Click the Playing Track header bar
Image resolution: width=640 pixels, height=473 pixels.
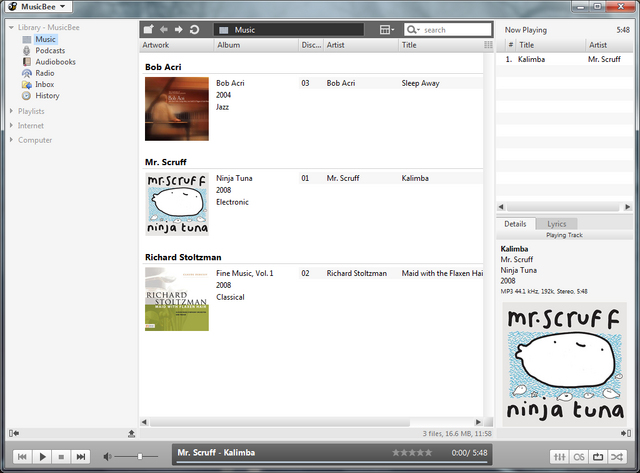[x=564, y=235]
